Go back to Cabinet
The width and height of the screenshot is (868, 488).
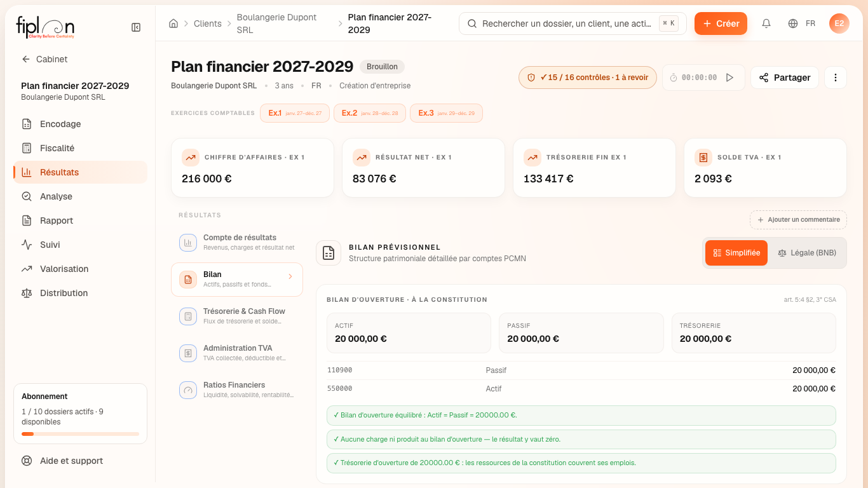[44, 59]
